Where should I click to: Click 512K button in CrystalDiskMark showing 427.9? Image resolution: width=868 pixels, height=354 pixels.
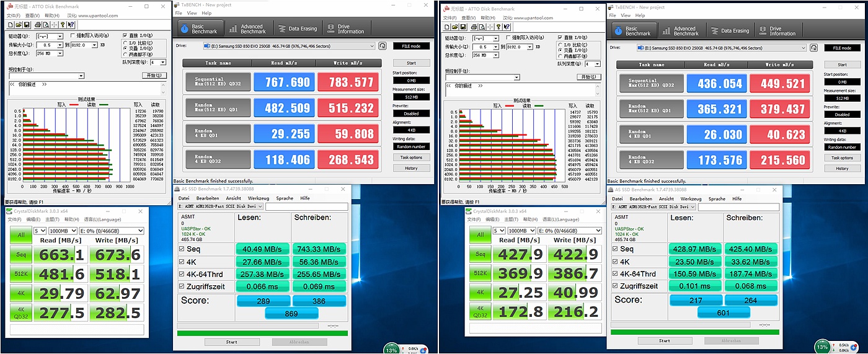(x=479, y=273)
